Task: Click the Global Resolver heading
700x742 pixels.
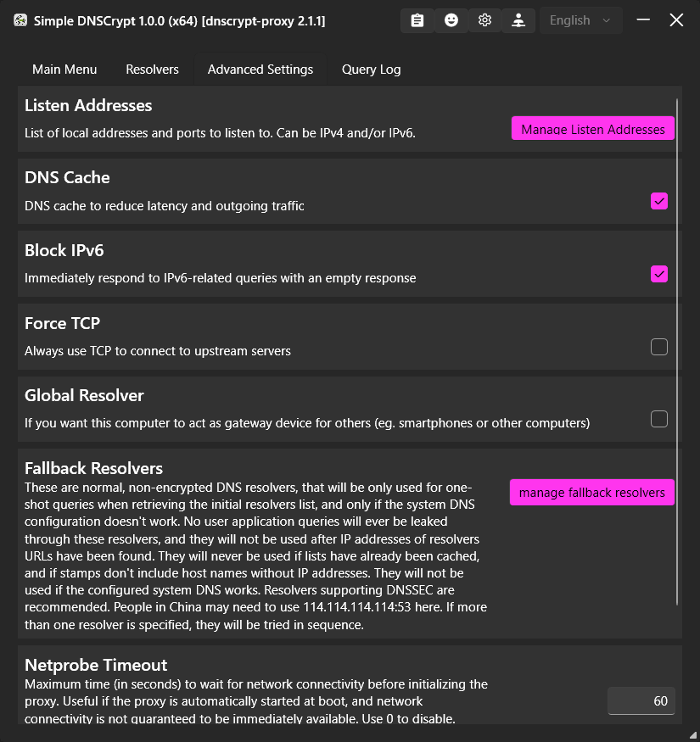Action: [84, 395]
